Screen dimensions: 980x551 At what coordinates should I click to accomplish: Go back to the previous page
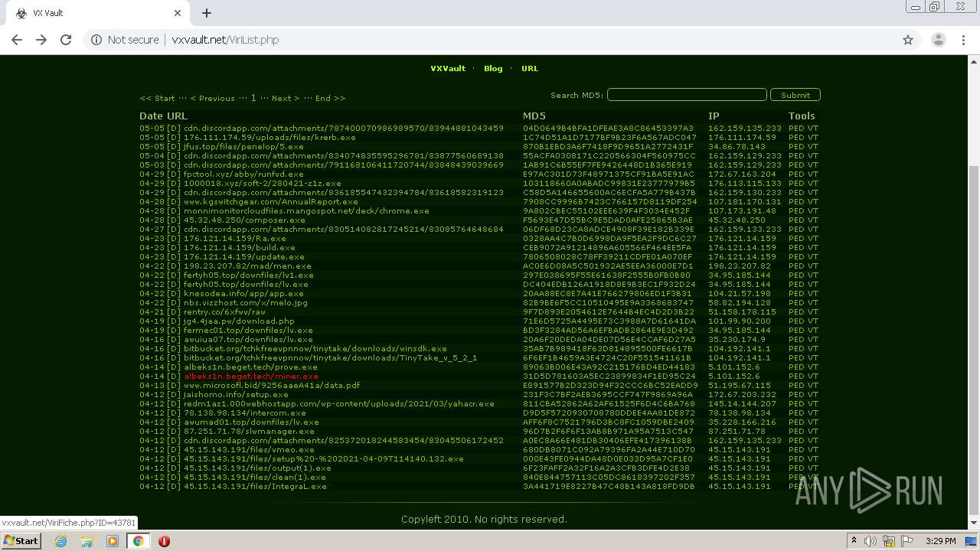(x=17, y=40)
